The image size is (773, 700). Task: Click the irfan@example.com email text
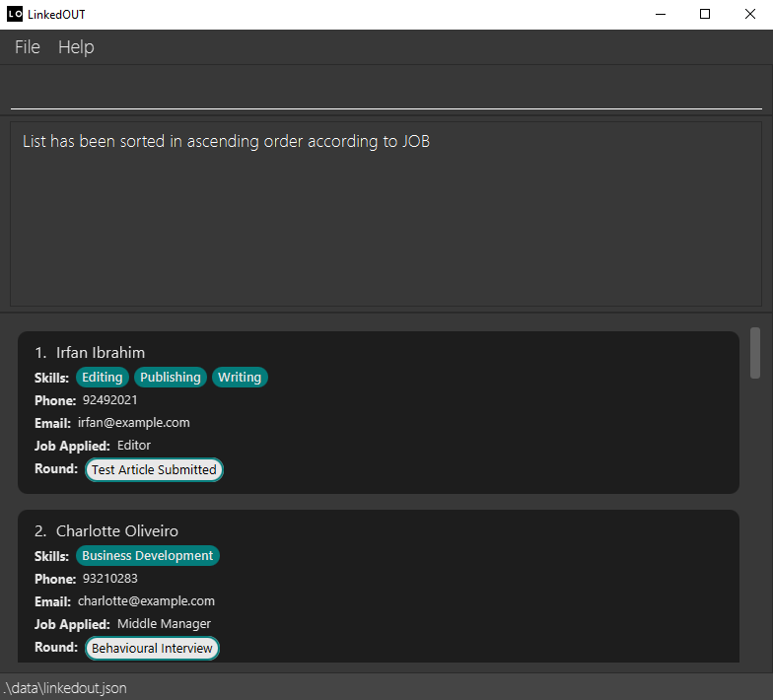pos(134,423)
